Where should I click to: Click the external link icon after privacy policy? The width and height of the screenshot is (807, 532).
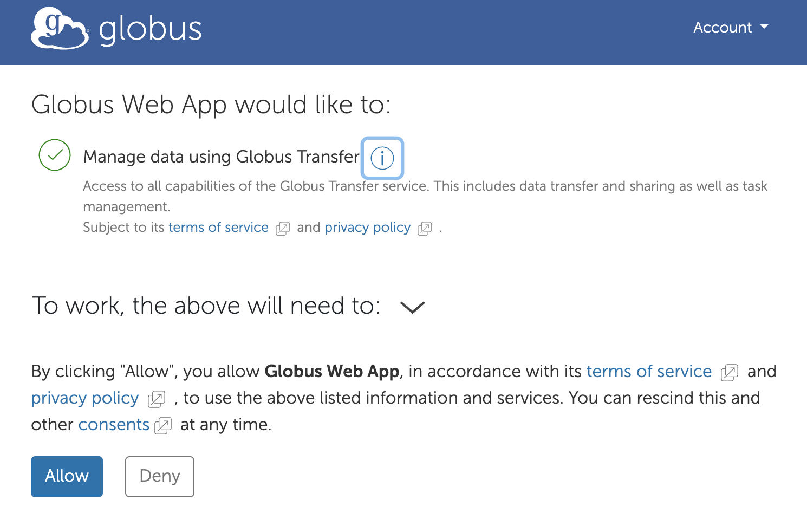425,229
